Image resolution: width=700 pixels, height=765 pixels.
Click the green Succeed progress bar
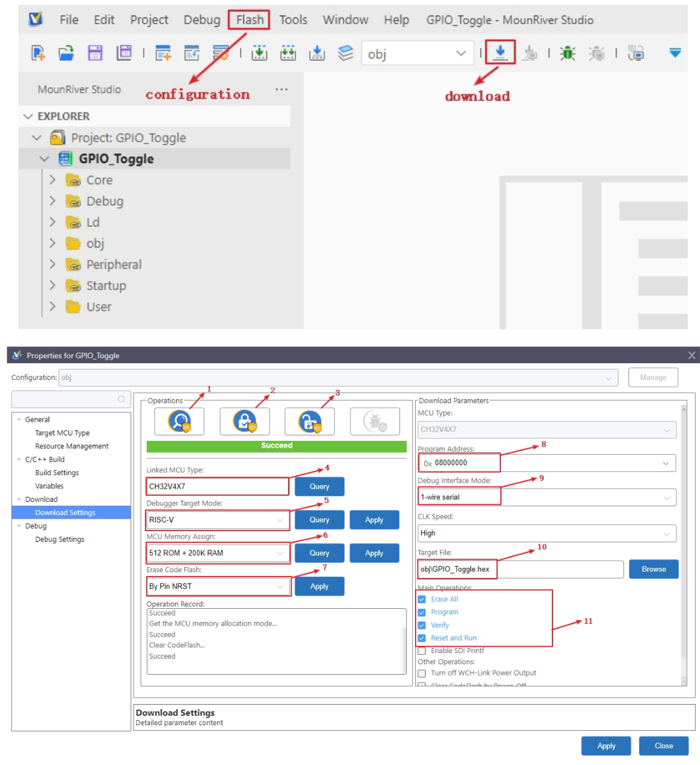point(277,447)
